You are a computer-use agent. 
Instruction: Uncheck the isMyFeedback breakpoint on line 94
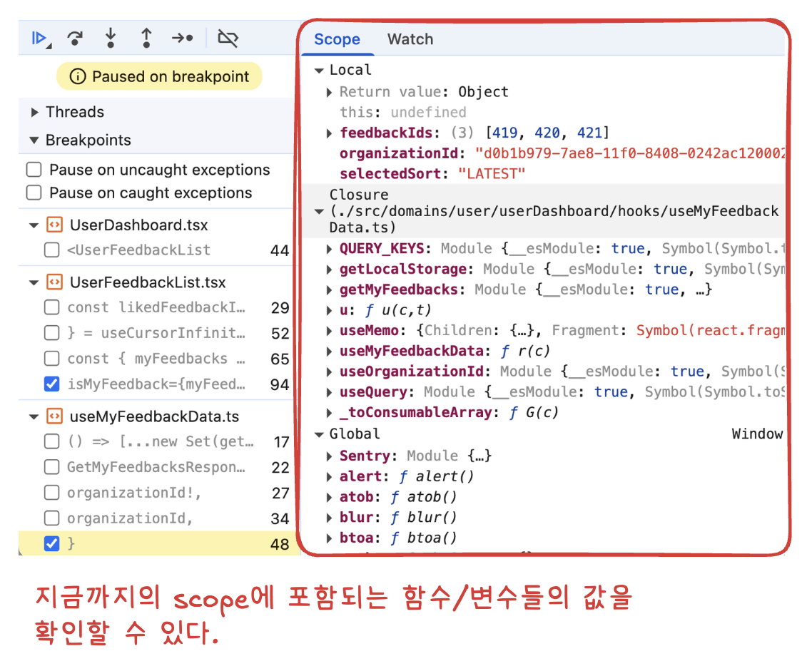[x=51, y=385]
